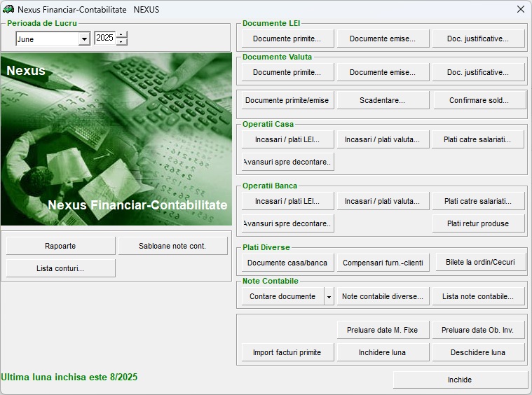Open the month dropdown showing June
532x395 pixels.
pyautogui.click(x=84, y=39)
